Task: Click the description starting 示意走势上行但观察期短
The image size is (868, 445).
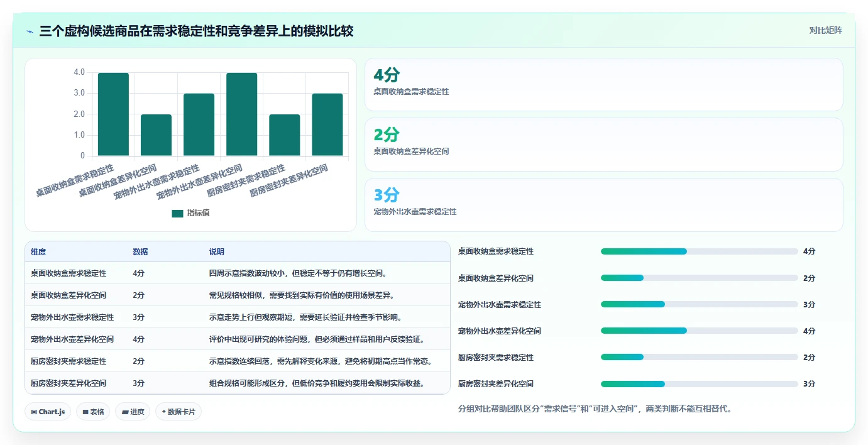Action: tap(305, 317)
